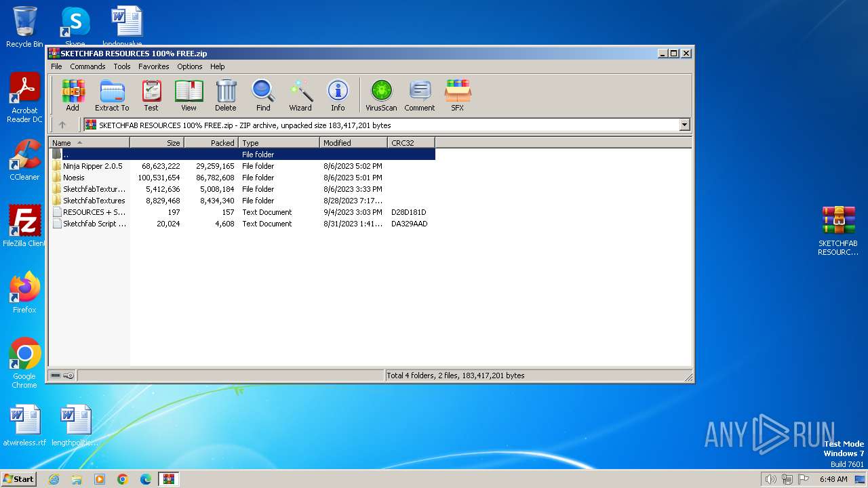Select the lengthpolitic... desktop document

coord(75,426)
